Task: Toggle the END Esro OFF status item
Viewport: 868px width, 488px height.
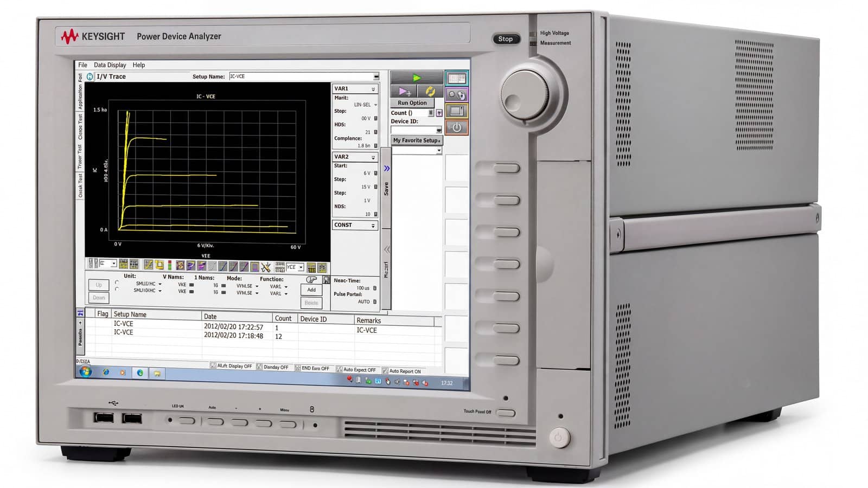Action: pos(312,368)
